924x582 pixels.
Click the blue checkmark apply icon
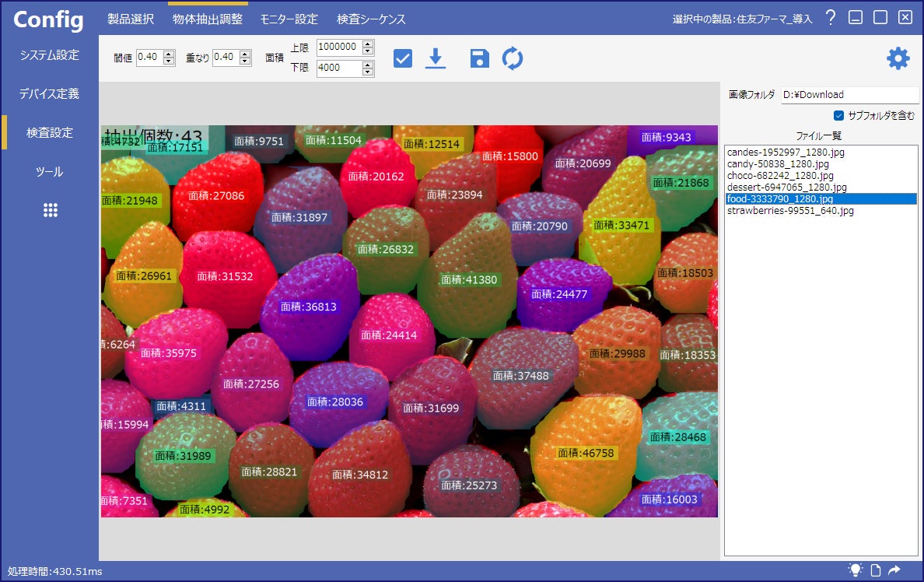click(x=402, y=58)
